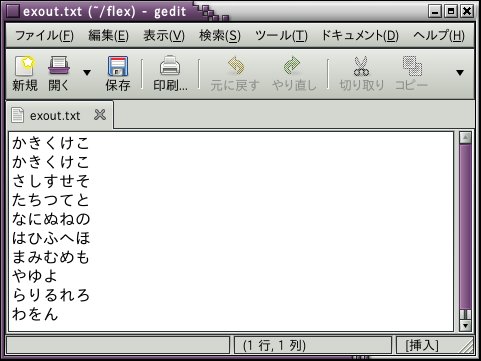Click the second かきくけこ line
Image resolution: width=481 pixels, height=361 pixels.
[51, 162]
